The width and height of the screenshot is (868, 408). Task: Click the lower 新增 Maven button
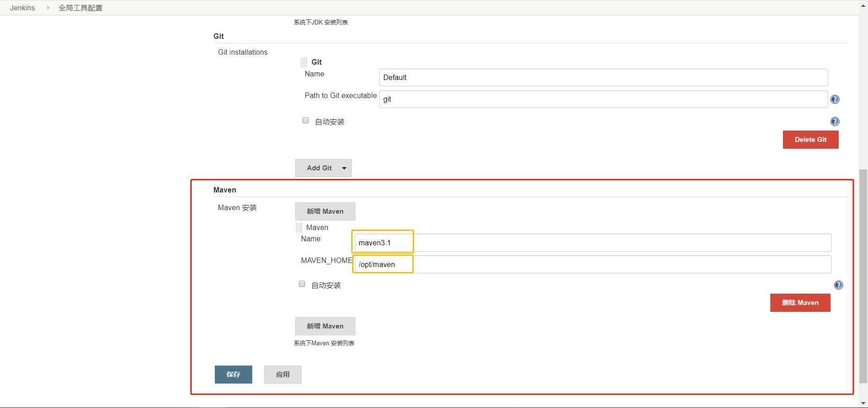[325, 326]
